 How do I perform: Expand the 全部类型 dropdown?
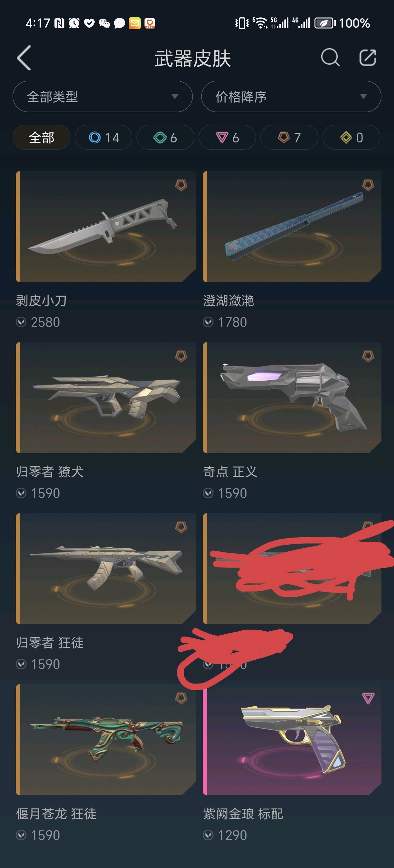coord(103,96)
